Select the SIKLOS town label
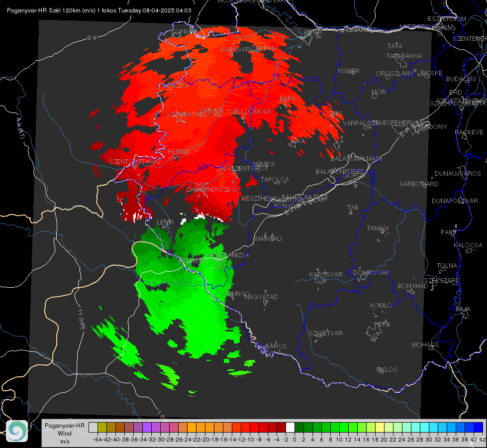Screen dimensions: 487x448 click(387, 370)
